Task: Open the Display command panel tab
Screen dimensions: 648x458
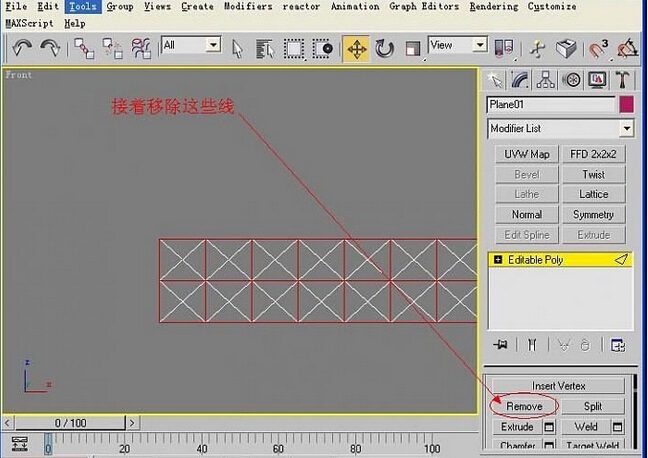Action: click(x=597, y=80)
